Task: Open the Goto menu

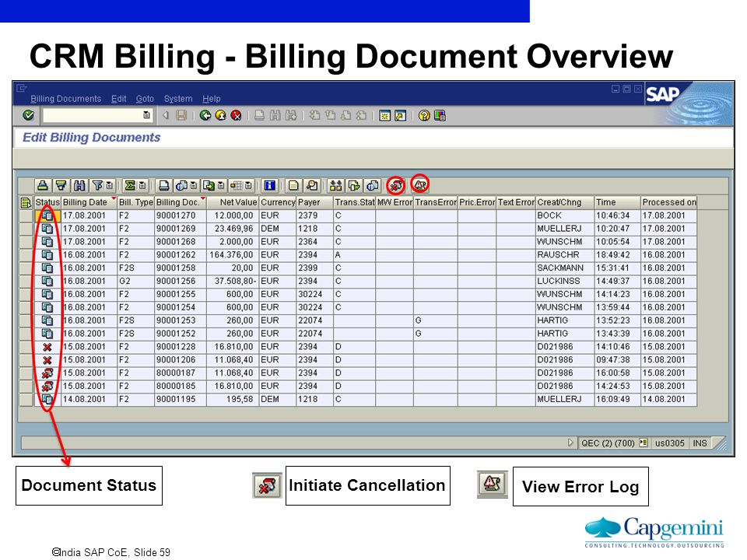Action: tap(145, 99)
